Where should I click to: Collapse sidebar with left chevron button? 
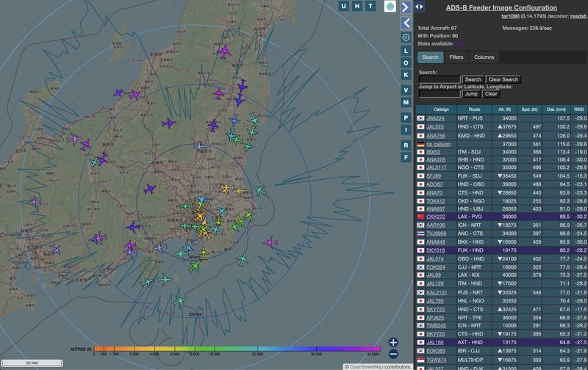(x=406, y=23)
